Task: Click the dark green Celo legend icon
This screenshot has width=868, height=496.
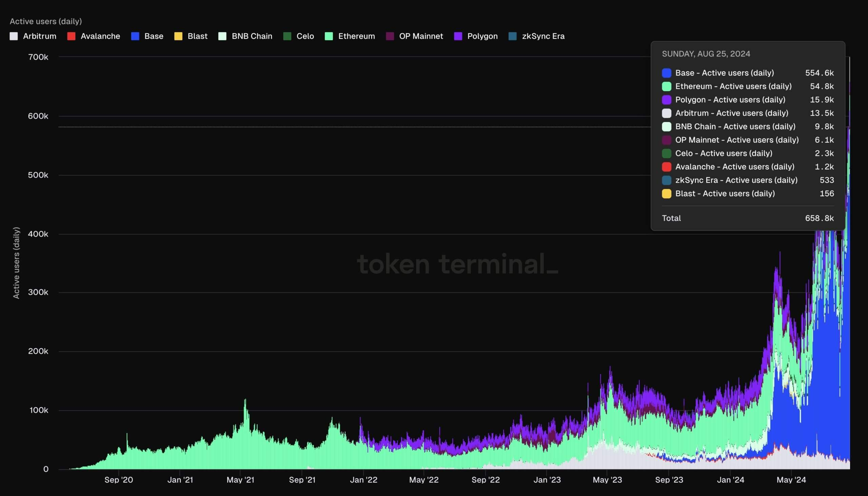Action: tap(287, 36)
